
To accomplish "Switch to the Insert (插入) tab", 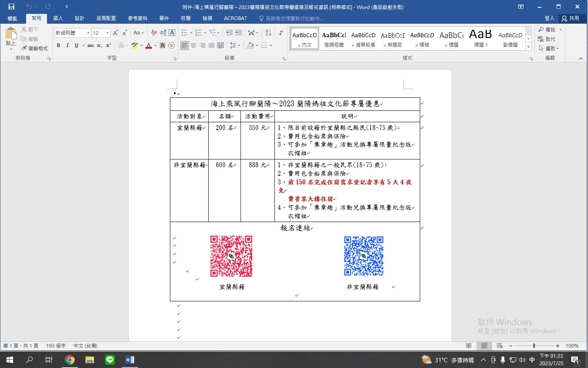I will 58,18.
